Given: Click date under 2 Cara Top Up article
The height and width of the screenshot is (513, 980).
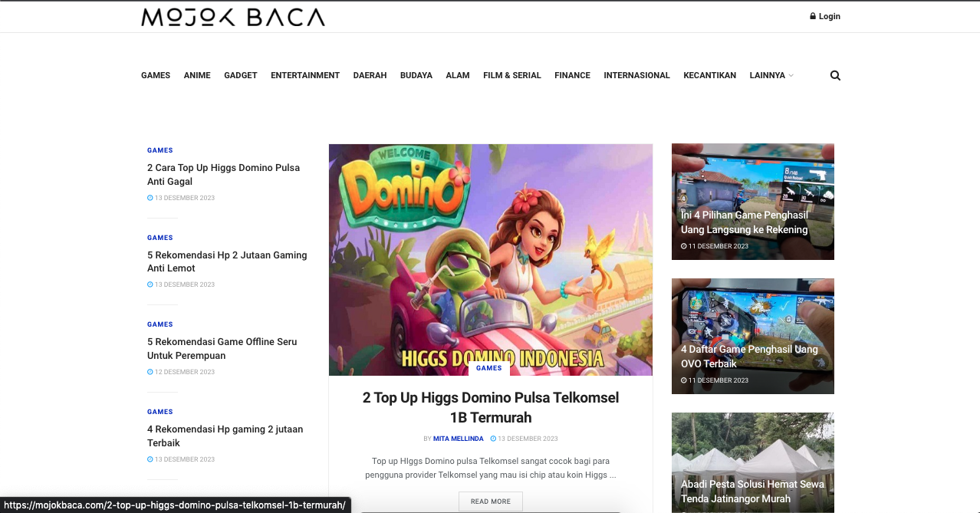Looking at the screenshot, I should 181,198.
